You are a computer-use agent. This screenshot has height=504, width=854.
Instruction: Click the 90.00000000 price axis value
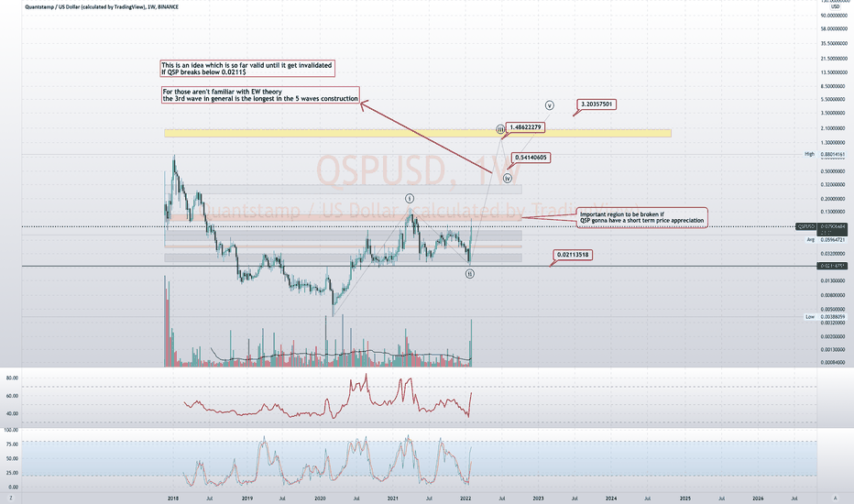[834, 16]
